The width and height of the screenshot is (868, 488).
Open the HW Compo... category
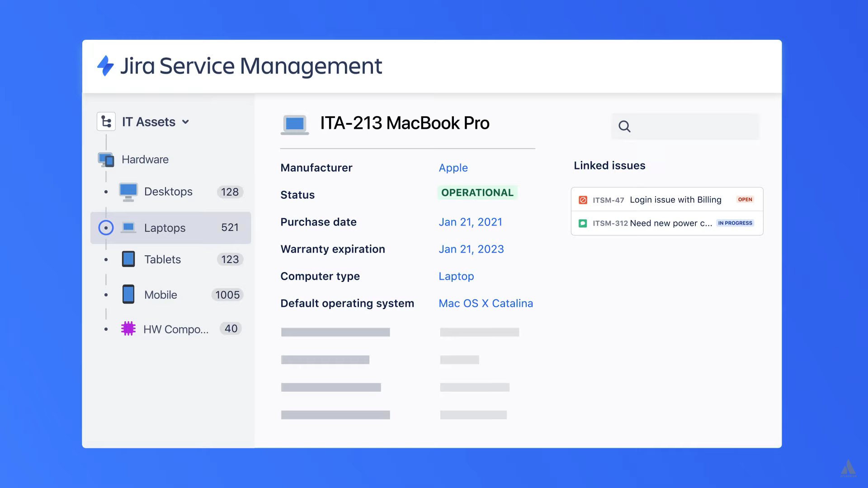pos(176,329)
